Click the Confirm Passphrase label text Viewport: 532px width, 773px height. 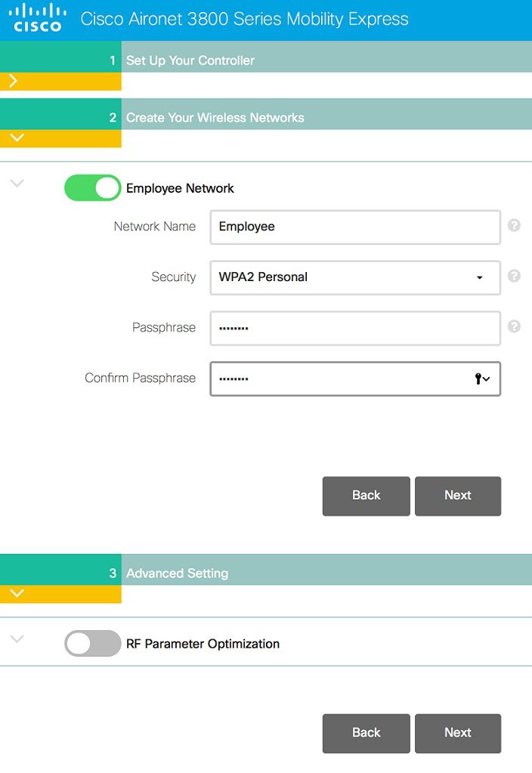coord(140,378)
